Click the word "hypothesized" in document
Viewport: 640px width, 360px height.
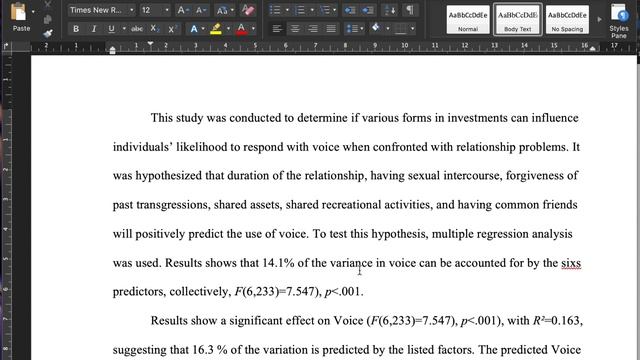tap(168, 176)
